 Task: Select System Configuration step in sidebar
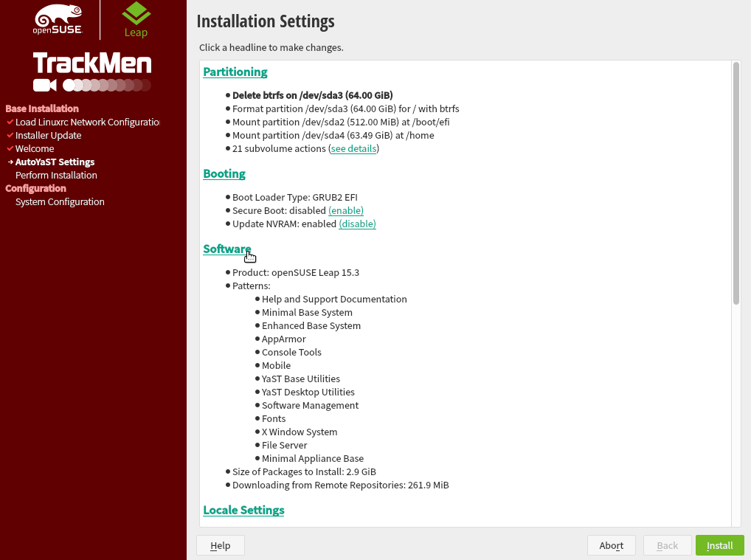point(60,201)
